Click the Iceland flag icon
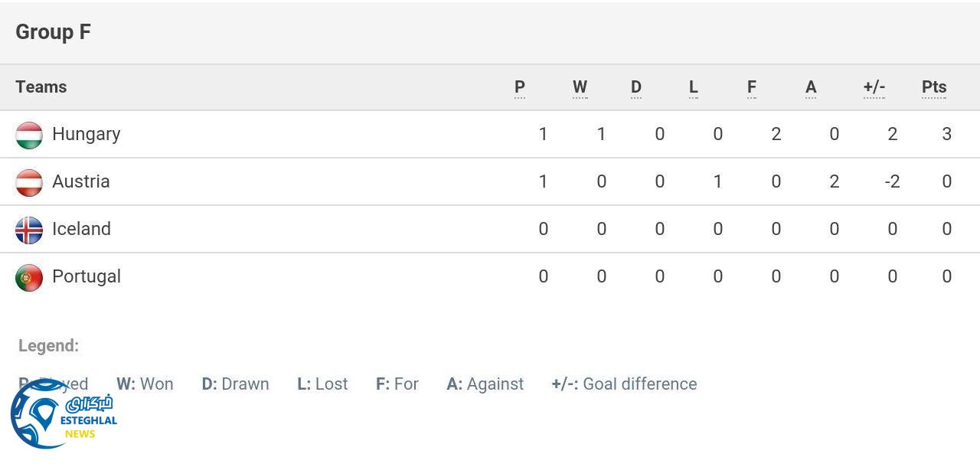This screenshot has height=467, width=980. [28, 229]
